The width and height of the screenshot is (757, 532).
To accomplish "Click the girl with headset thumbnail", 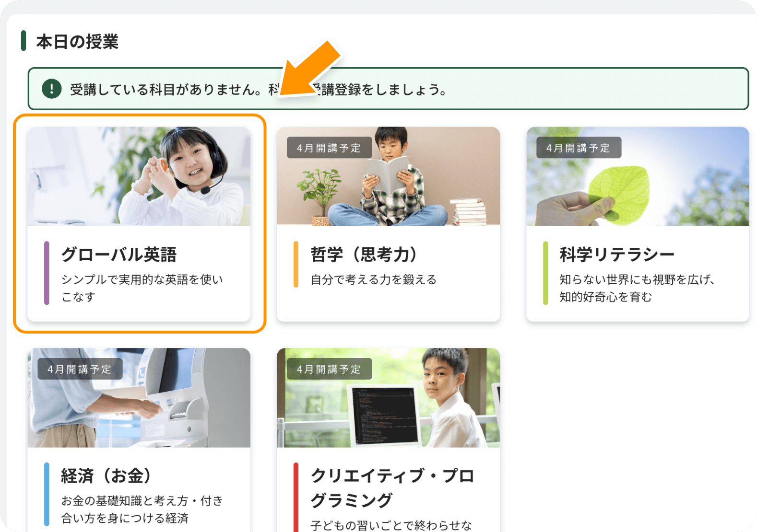I will (139, 176).
